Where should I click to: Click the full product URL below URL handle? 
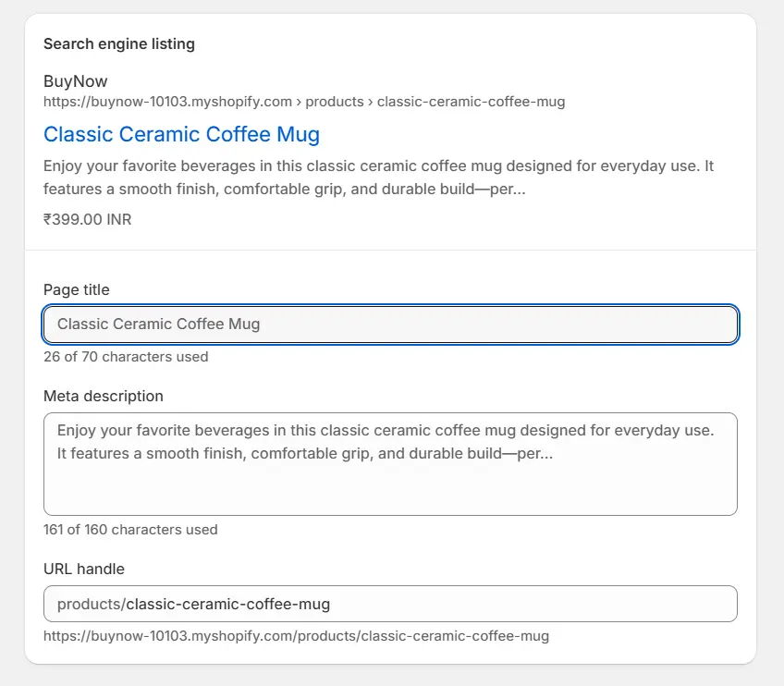point(296,636)
